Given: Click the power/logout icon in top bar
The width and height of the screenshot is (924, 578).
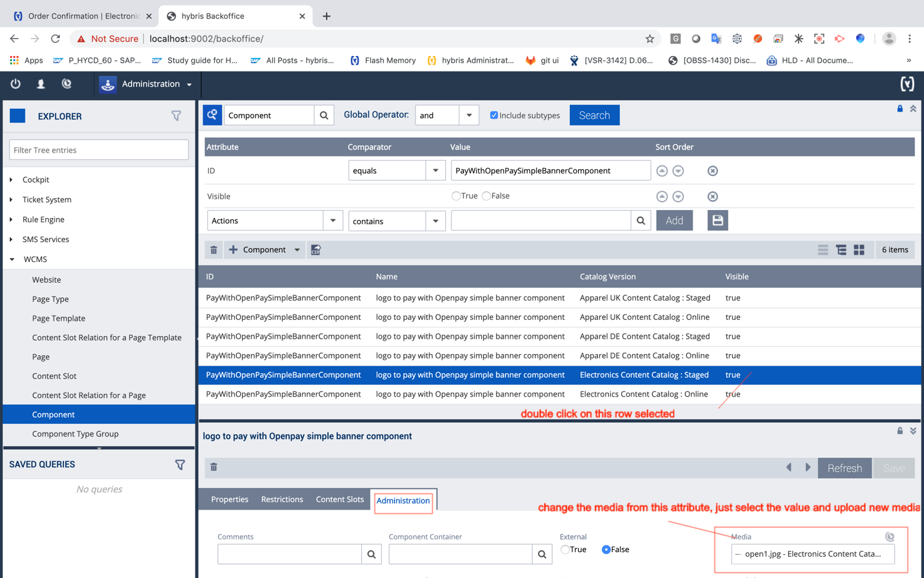Looking at the screenshot, I should pos(15,84).
